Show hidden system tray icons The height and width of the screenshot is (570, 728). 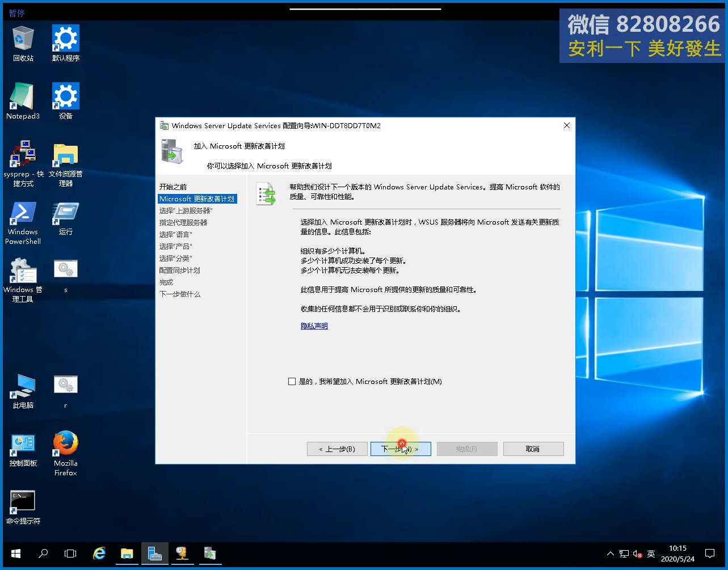point(611,554)
